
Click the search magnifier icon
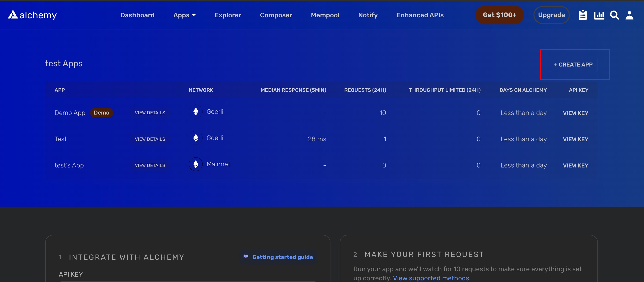(x=614, y=15)
